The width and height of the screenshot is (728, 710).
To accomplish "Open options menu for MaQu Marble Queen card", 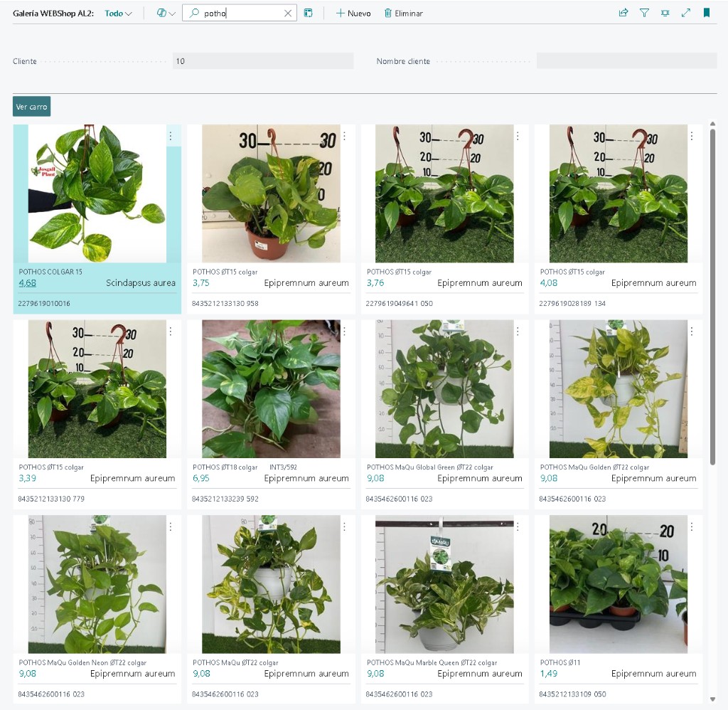I will point(518,526).
